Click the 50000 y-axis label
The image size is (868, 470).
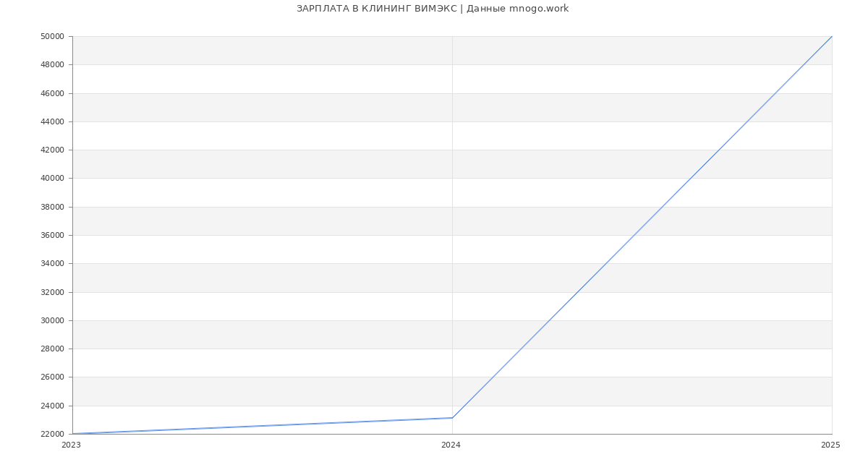click(52, 36)
